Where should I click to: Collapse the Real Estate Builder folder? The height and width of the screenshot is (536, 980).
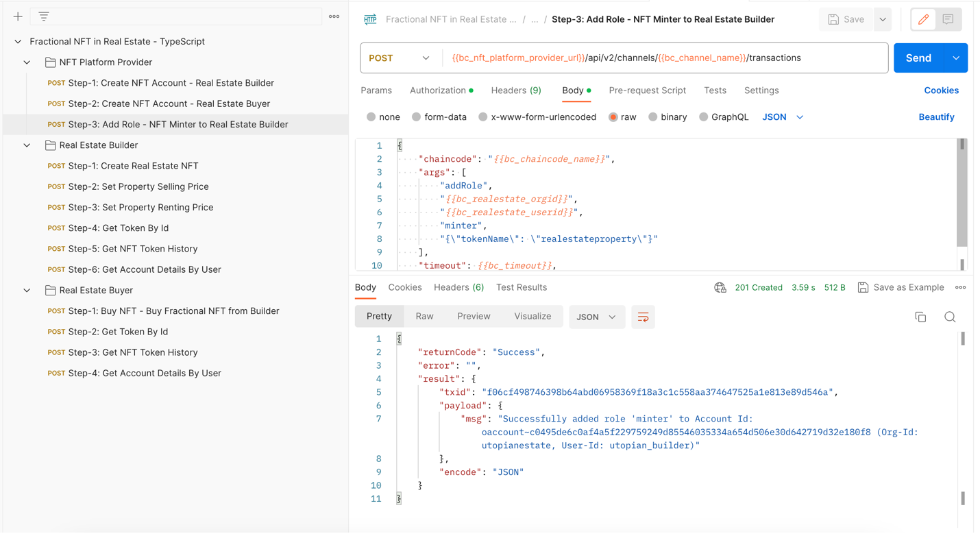click(27, 145)
